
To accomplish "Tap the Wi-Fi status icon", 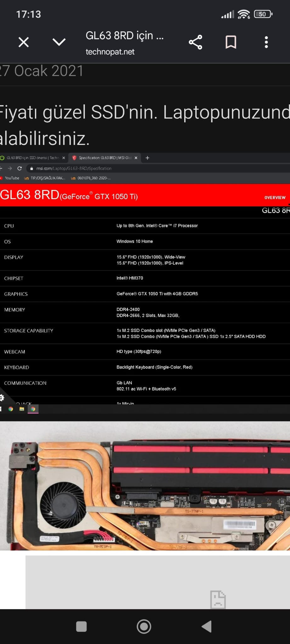I will click(244, 14).
